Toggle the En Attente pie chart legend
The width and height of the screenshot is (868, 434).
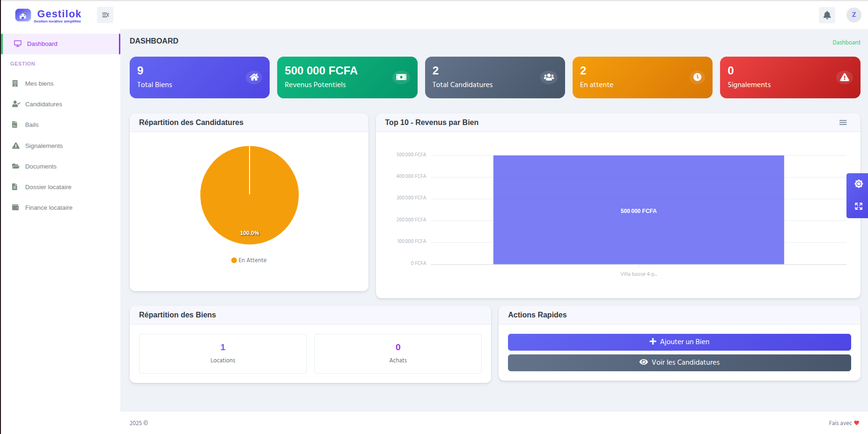click(x=249, y=260)
